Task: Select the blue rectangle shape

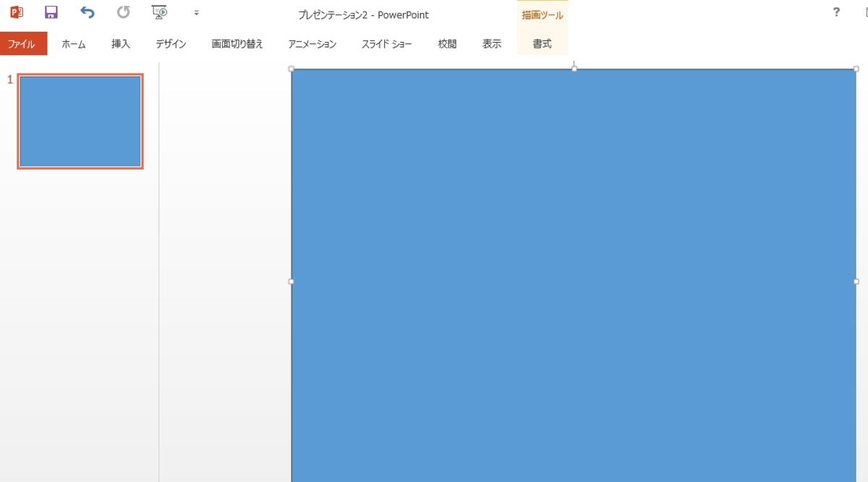Action: (574, 275)
